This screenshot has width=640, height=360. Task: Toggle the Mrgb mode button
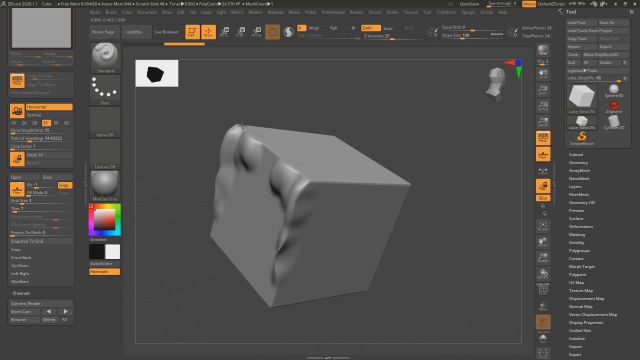(313, 28)
